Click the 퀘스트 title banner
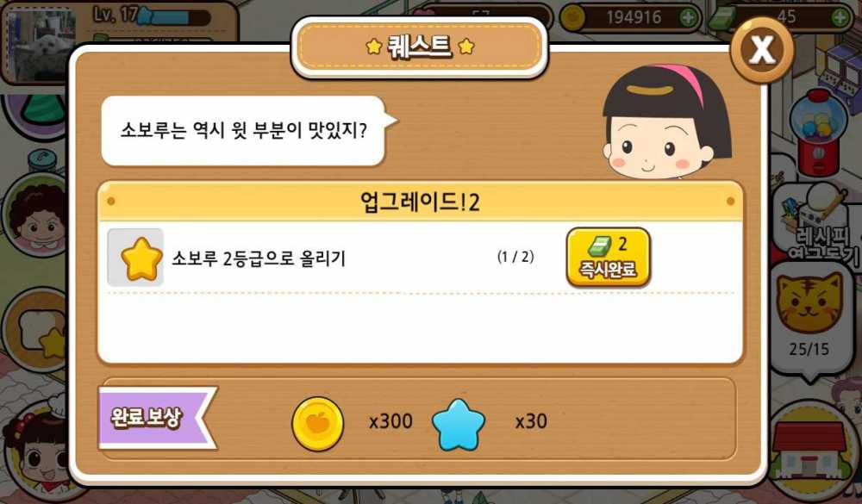862x504 pixels. tap(420, 47)
